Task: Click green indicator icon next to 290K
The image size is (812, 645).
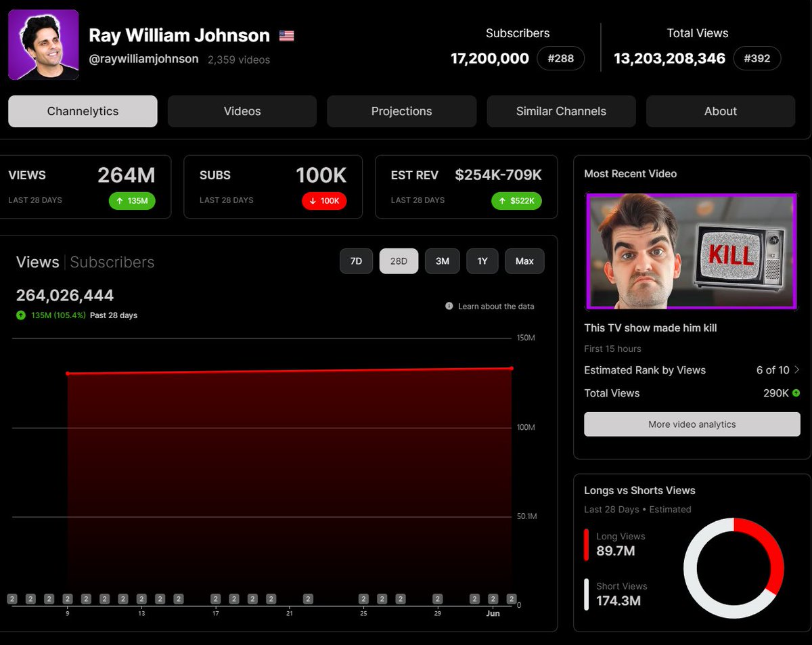Action: point(796,393)
